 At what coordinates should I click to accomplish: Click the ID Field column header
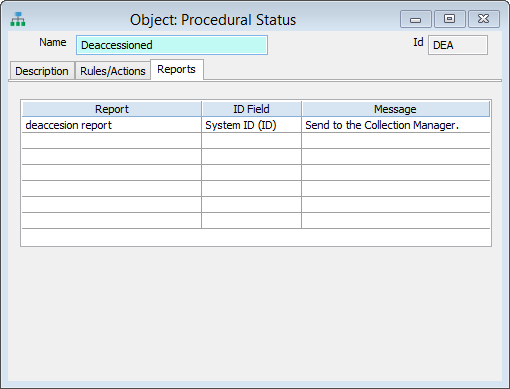[251, 109]
